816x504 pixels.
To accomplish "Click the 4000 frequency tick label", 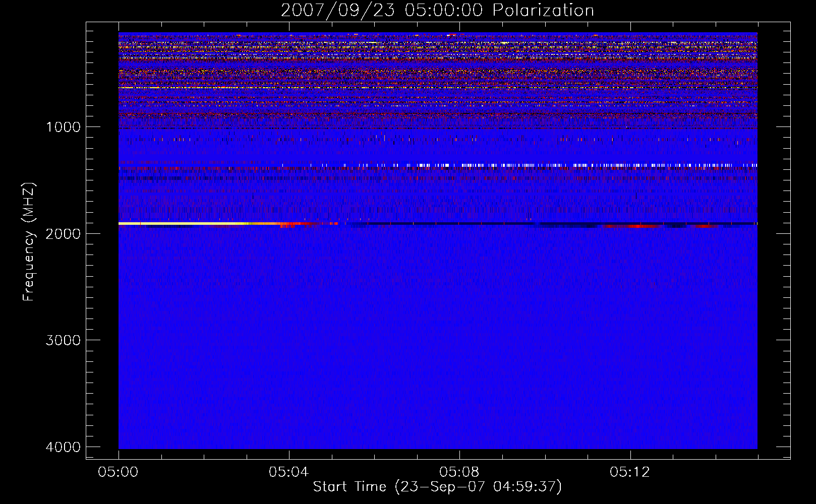I will (x=63, y=447).
